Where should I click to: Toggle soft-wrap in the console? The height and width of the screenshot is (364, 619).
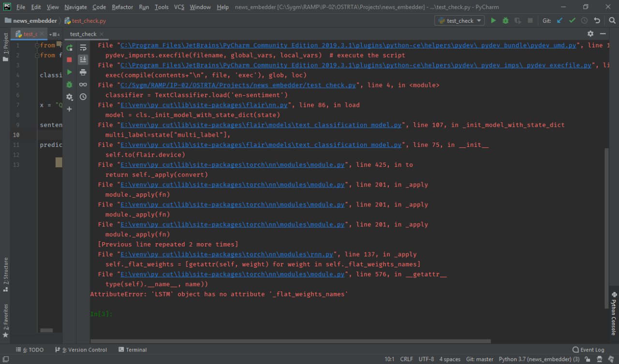(x=83, y=47)
